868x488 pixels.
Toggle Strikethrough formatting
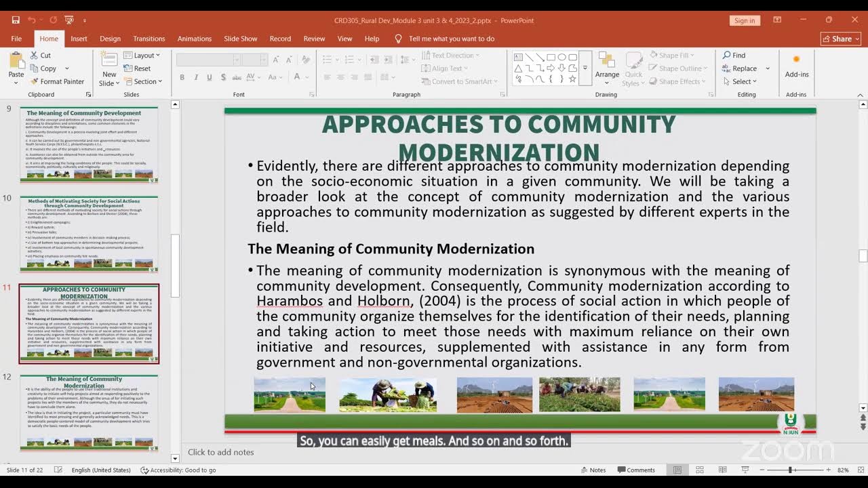[238, 77]
